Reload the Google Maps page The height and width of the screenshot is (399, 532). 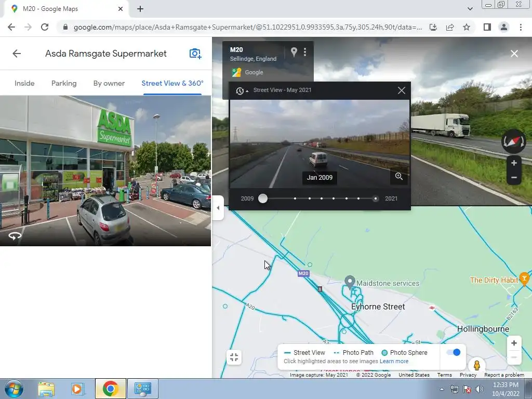(x=45, y=27)
